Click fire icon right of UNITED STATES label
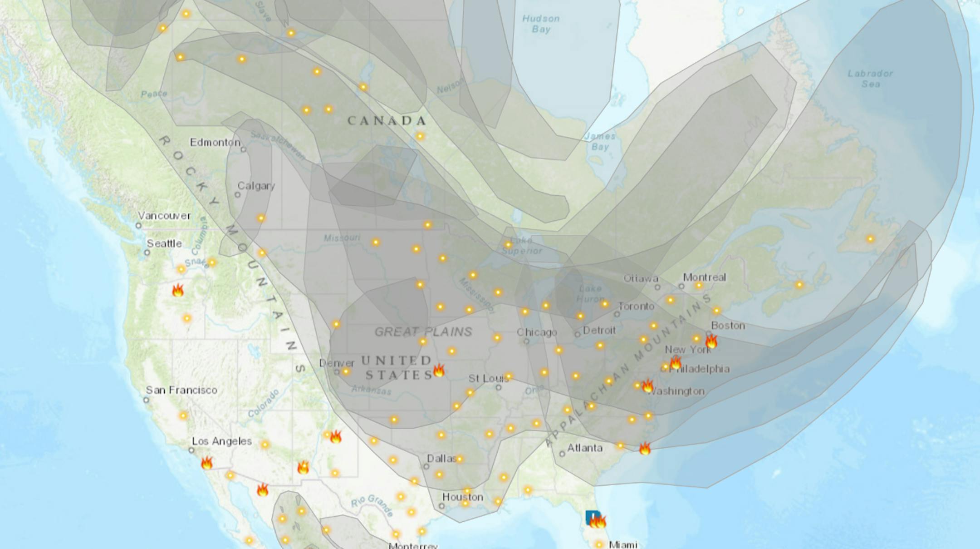Viewport: 980px width, 549px height. (439, 371)
